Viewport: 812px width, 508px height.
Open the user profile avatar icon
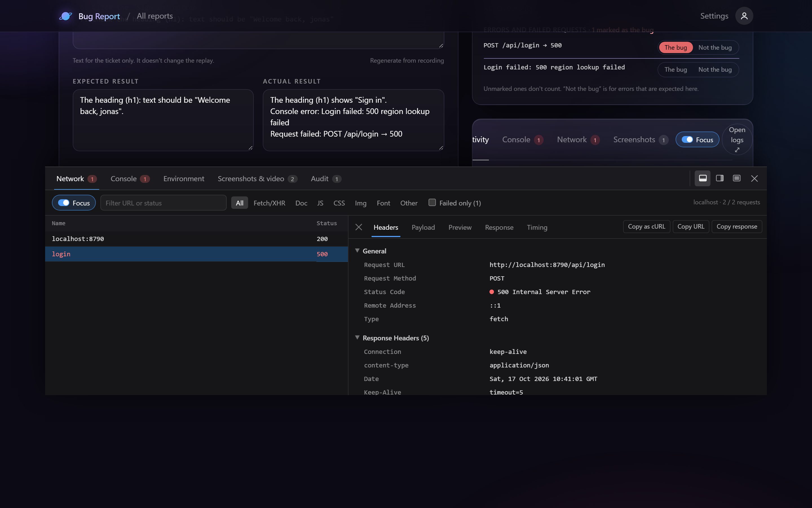744,16
